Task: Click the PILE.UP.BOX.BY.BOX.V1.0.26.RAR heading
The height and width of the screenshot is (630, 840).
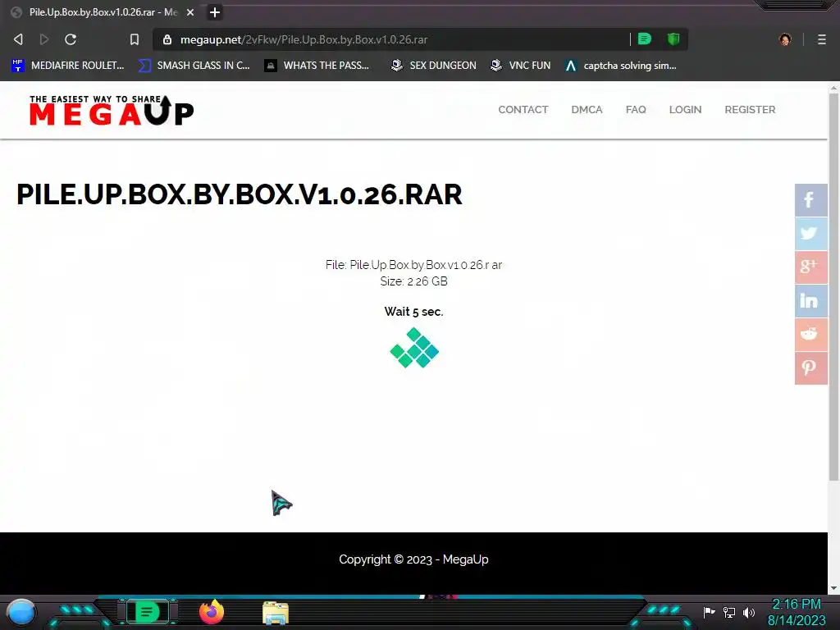Action: click(239, 194)
